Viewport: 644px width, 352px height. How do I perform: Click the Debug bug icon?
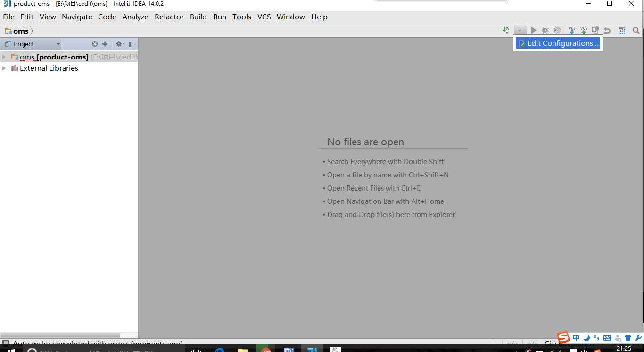[x=545, y=30]
